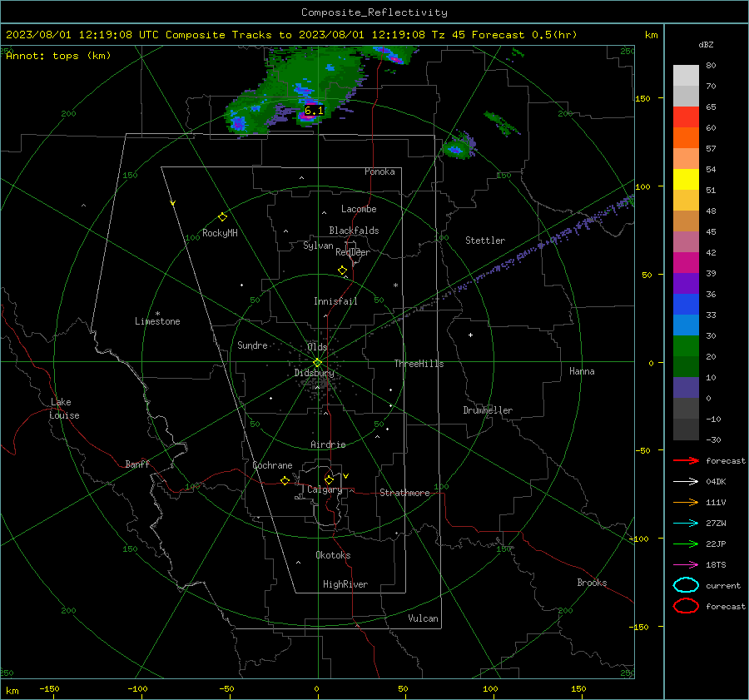Viewport: 749px width, 700px height.
Task: Click the lightest gray swatch at scale top
Action: 686,76
